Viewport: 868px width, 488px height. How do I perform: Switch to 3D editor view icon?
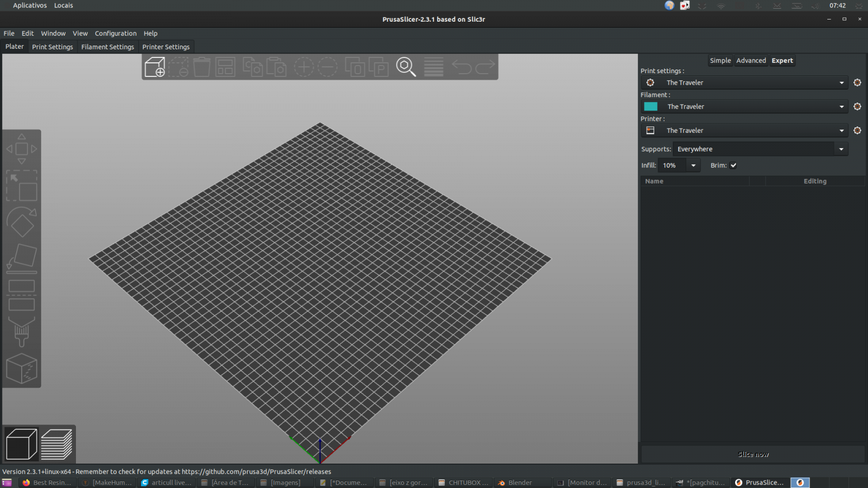[21, 444]
